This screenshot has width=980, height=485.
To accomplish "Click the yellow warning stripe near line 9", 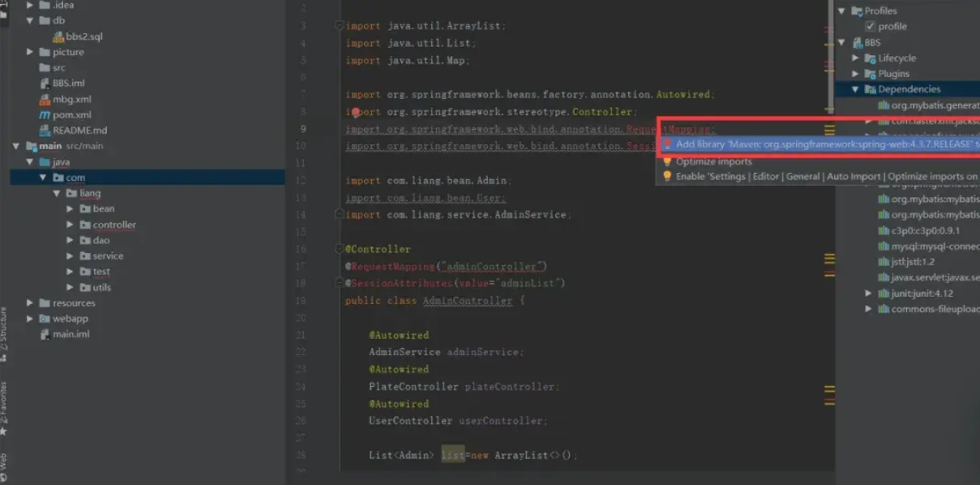I will tap(829, 129).
